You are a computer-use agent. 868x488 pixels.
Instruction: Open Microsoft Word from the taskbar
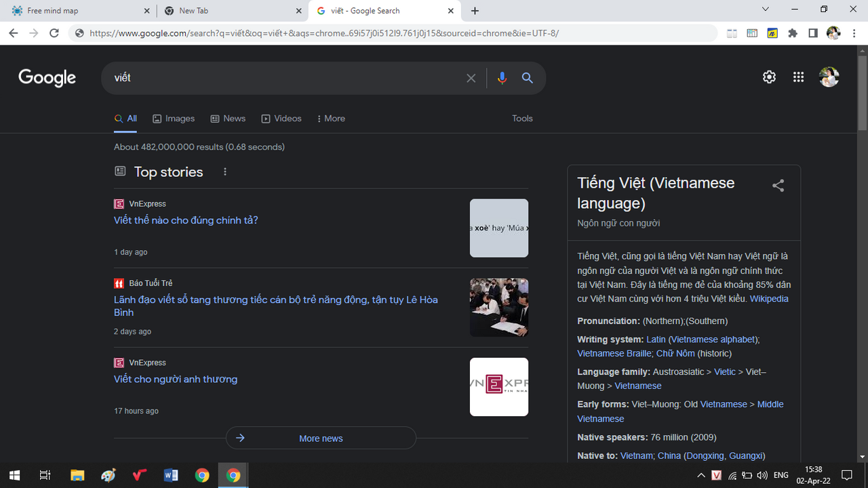171,475
